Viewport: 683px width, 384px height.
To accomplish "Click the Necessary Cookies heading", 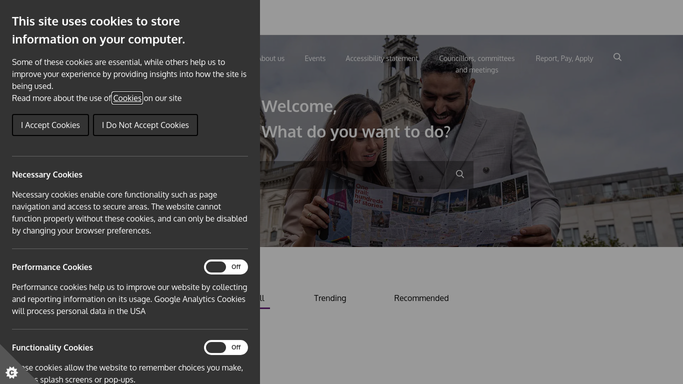I will click(47, 175).
